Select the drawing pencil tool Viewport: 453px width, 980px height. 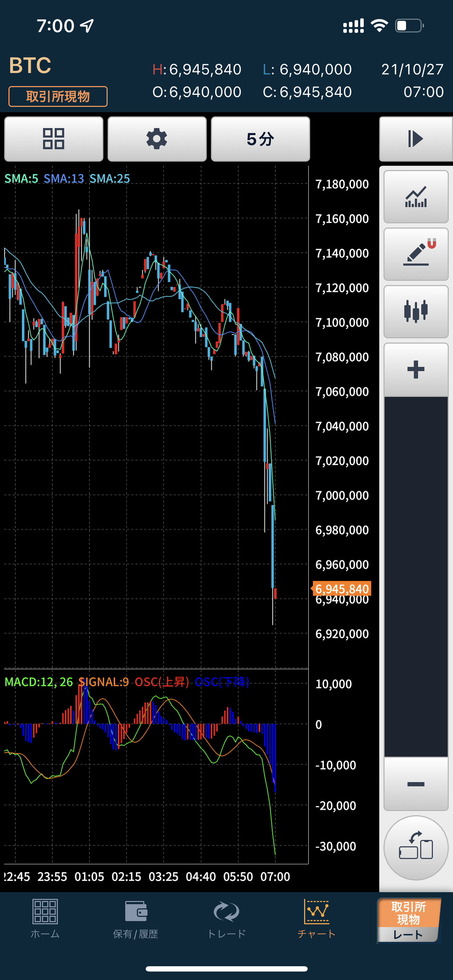[x=416, y=254]
